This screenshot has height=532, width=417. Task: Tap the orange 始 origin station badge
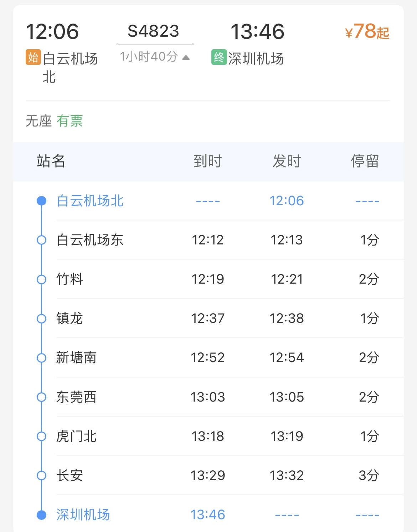point(33,57)
